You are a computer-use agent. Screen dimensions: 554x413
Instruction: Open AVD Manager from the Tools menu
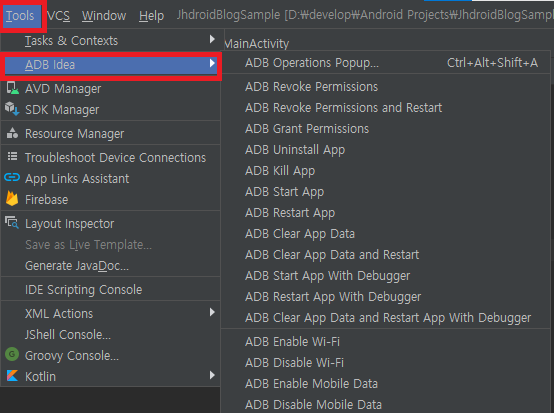(111, 89)
